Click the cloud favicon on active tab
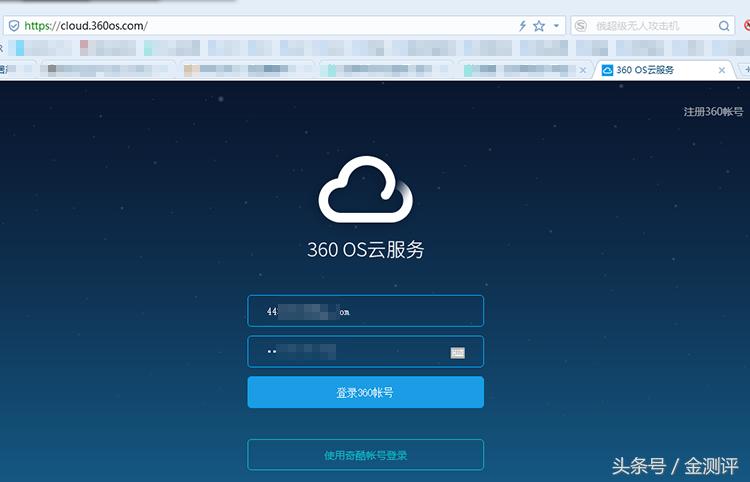This screenshot has height=482, width=750. [x=607, y=70]
